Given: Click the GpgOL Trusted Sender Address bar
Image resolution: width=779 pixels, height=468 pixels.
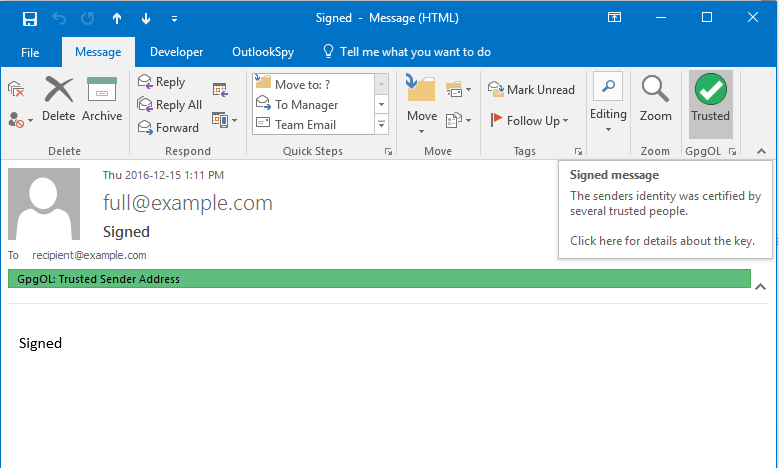Looking at the screenshot, I should click(380, 279).
